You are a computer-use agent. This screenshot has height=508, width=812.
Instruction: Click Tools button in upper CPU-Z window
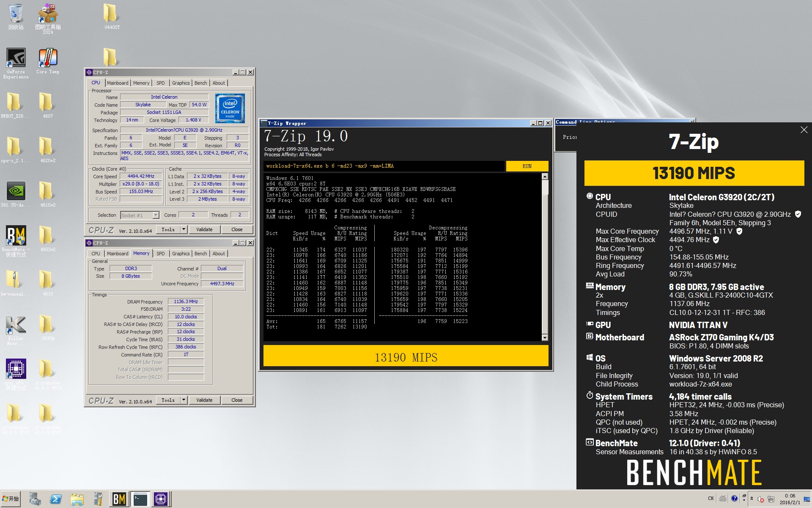[x=168, y=229]
